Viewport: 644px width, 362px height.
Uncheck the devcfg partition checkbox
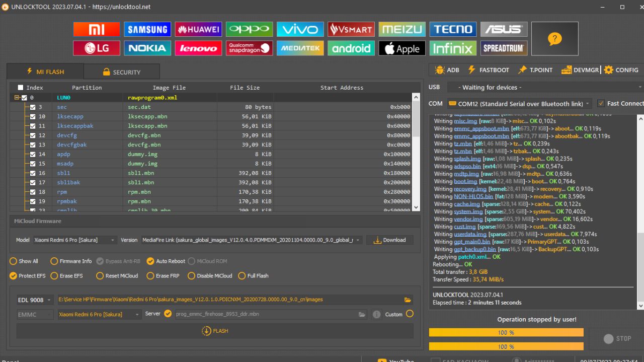[33, 135]
